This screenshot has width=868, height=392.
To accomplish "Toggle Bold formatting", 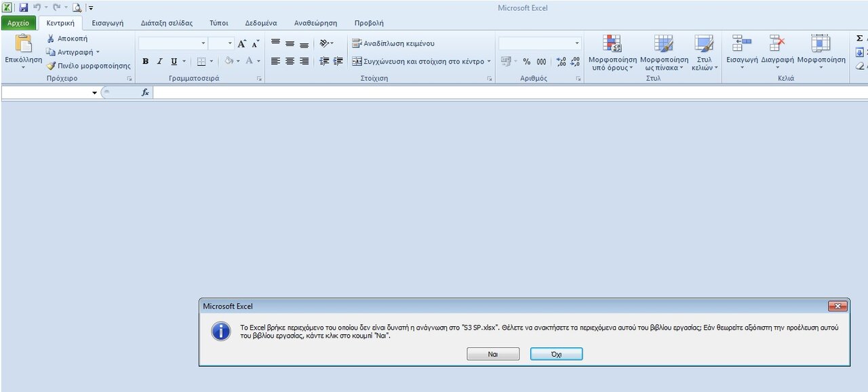I will coord(145,61).
